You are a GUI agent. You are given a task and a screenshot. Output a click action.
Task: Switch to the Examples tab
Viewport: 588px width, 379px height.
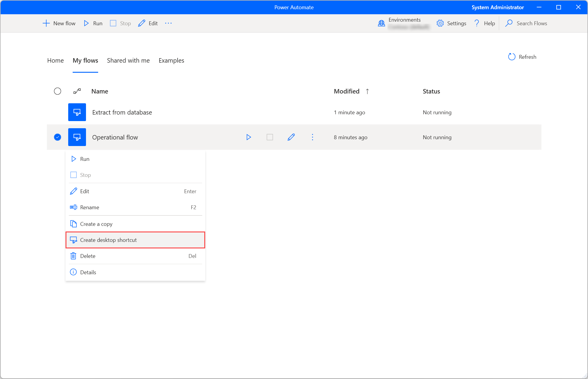click(171, 60)
